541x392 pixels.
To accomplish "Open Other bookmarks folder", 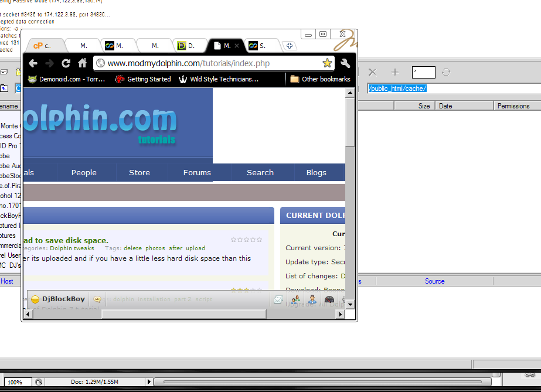I will tap(320, 79).
